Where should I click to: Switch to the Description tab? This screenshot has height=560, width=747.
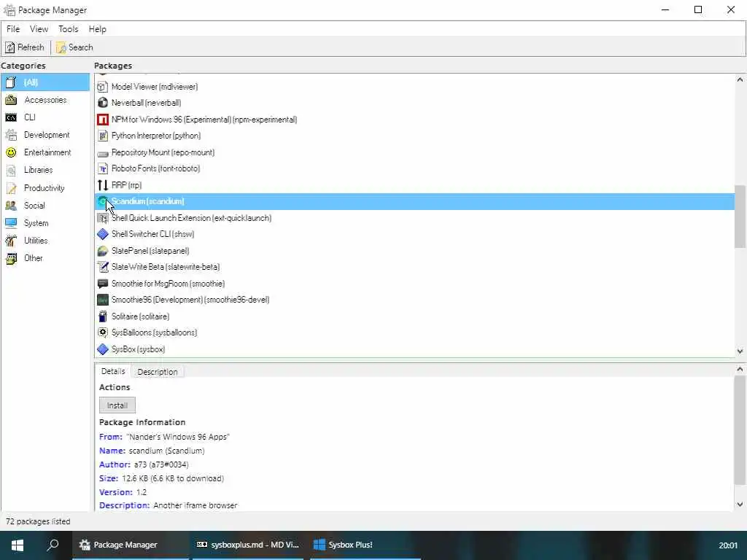[158, 372]
